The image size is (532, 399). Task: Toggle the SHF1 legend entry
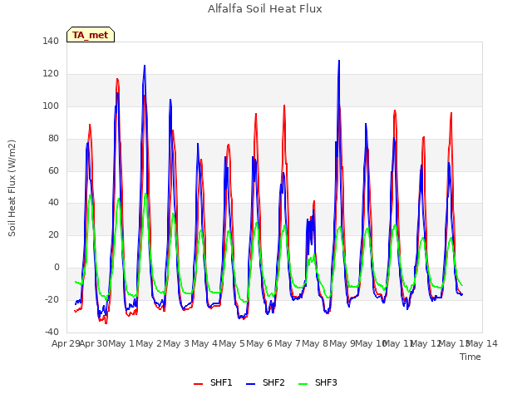pyautogui.click(x=213, y=383)
